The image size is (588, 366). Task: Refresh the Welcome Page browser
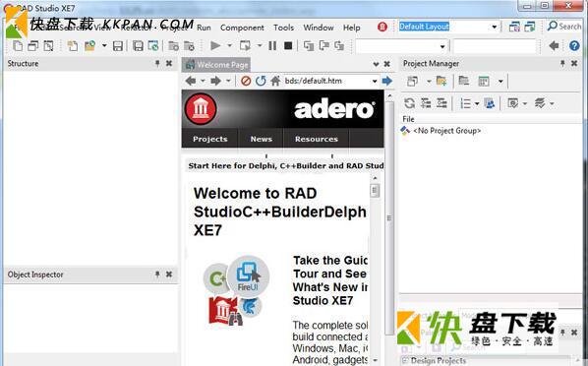(261, 81)
